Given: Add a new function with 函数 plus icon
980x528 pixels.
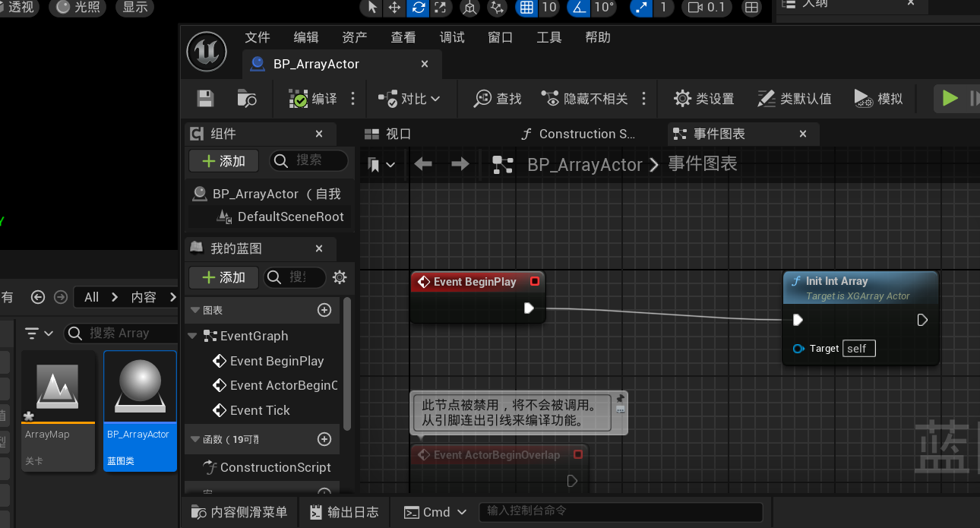Looking at the screenshot, I should coord(324,439).
